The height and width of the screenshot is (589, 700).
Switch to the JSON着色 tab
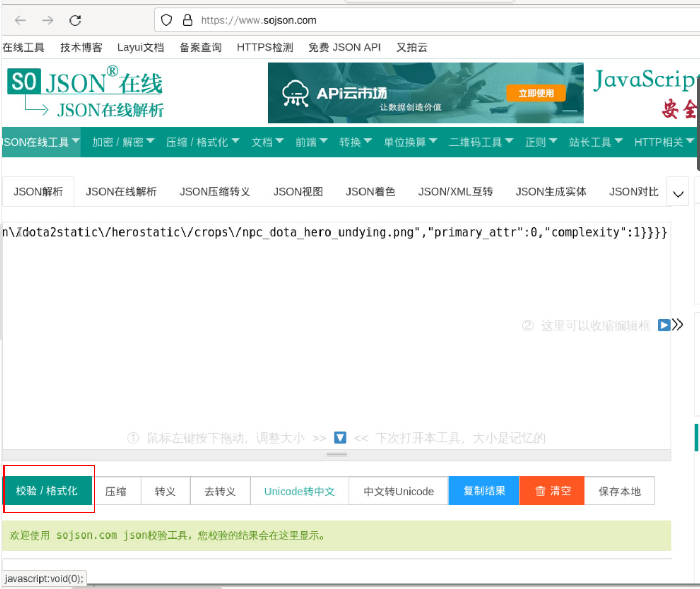[x=371, y=191]
